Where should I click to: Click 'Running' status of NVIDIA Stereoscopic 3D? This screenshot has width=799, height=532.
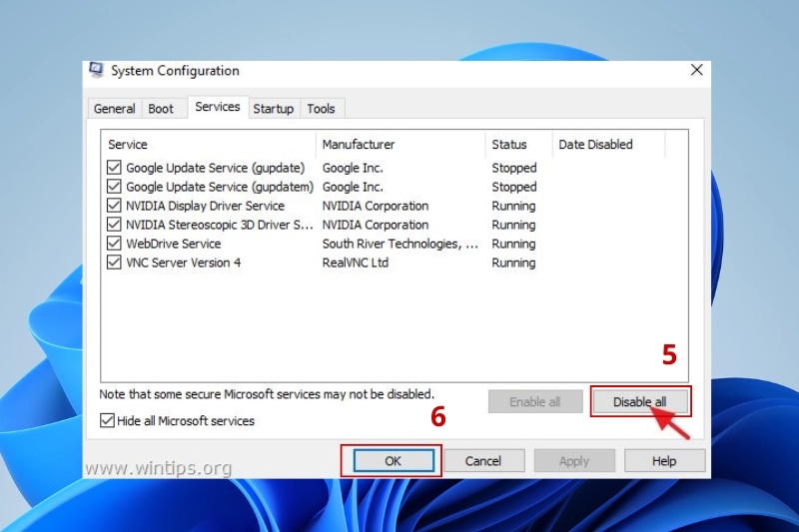[x=513, y=225]
